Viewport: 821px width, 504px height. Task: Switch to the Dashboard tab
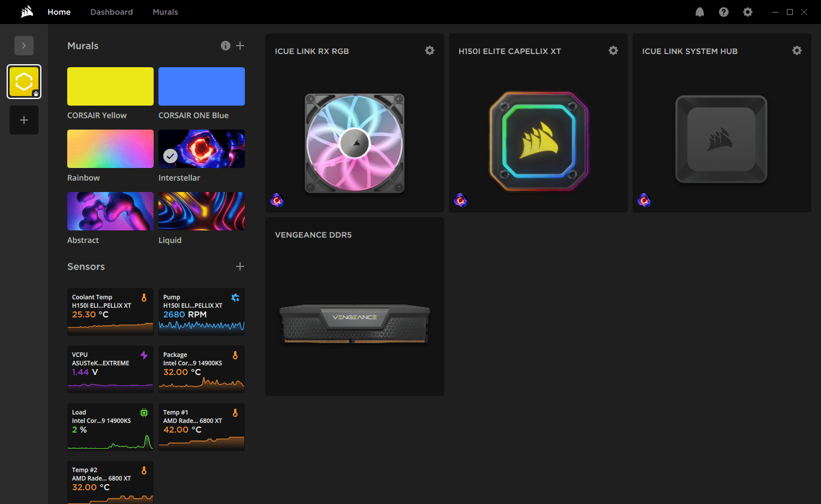click(112, 12)
